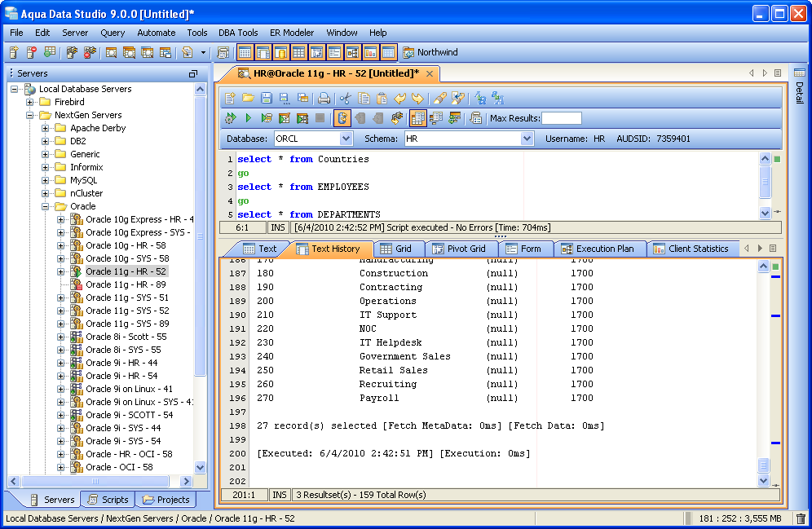
Task: Run script with green Execute arrow
Action: 248,118
